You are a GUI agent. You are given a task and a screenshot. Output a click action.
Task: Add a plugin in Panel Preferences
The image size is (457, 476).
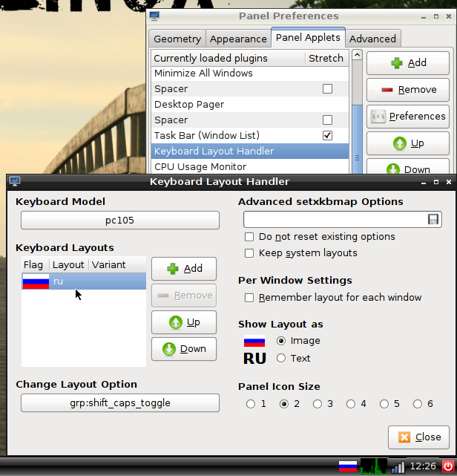(x=408, y=63)
